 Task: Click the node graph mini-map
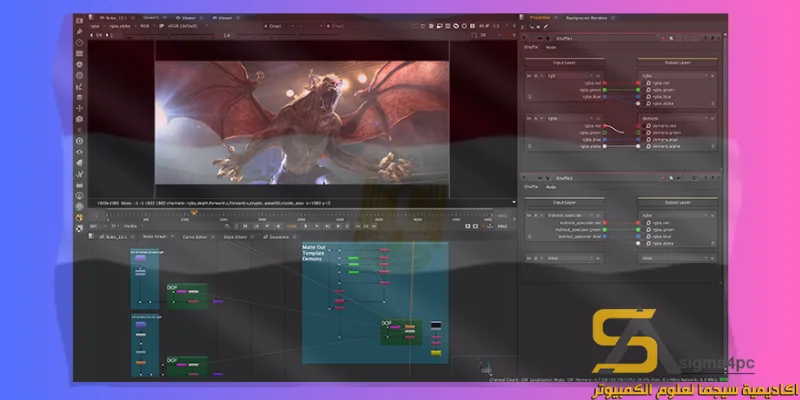pyautogui.click(x=485, y=366)
